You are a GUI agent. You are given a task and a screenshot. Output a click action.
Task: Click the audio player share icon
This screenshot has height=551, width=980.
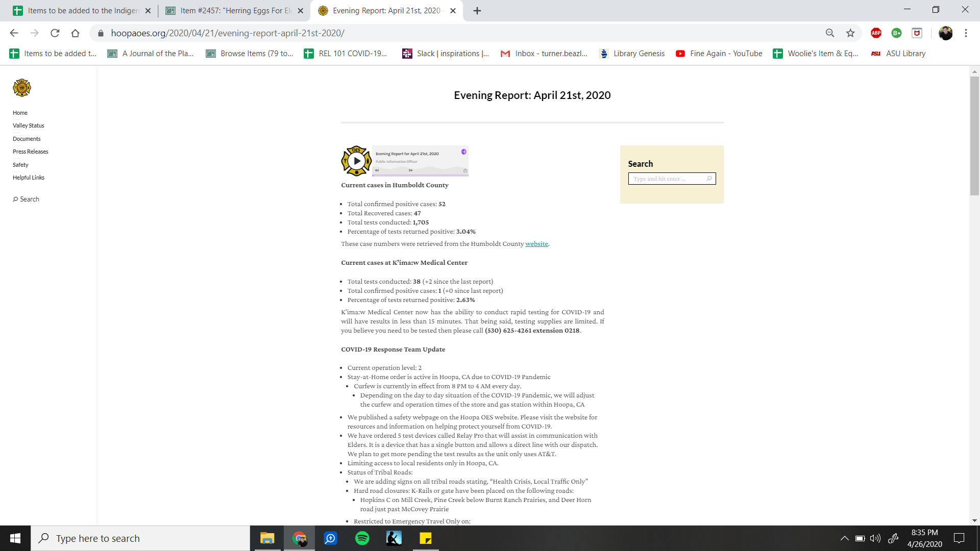[465, 170]
